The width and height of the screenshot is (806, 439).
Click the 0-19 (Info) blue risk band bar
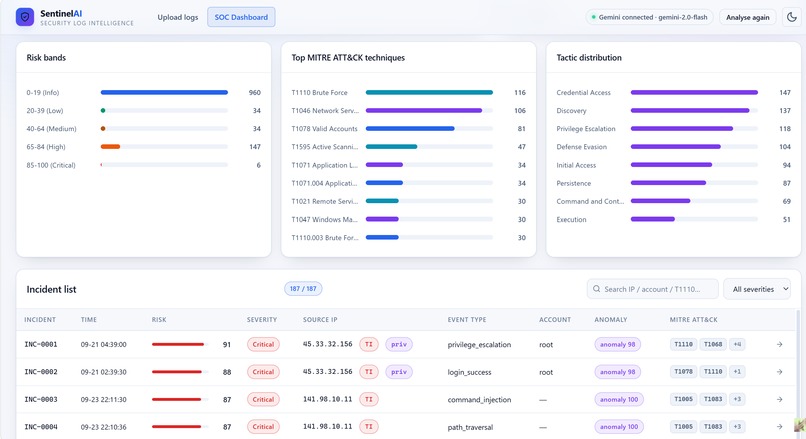(164, 93)
